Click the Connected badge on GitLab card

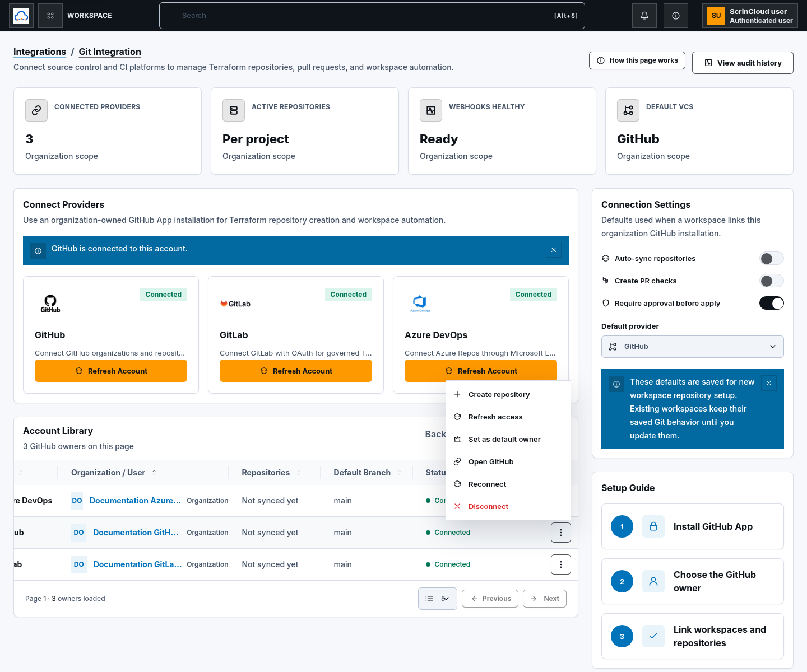[x=349, y=295]
